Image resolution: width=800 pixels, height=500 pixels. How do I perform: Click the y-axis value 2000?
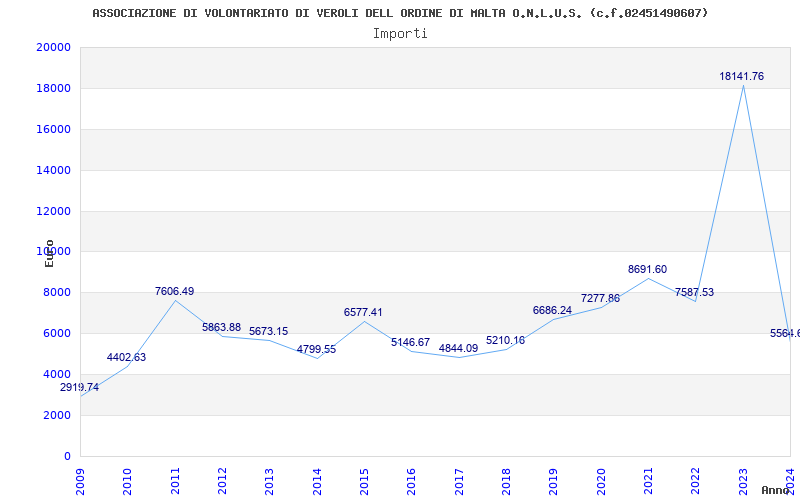click(x=56, y=415)
